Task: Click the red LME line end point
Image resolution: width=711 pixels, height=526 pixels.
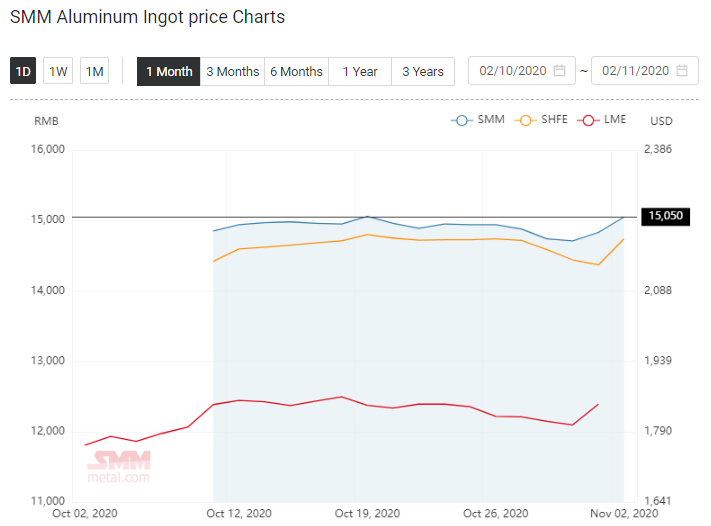Action: click(598, 404)
